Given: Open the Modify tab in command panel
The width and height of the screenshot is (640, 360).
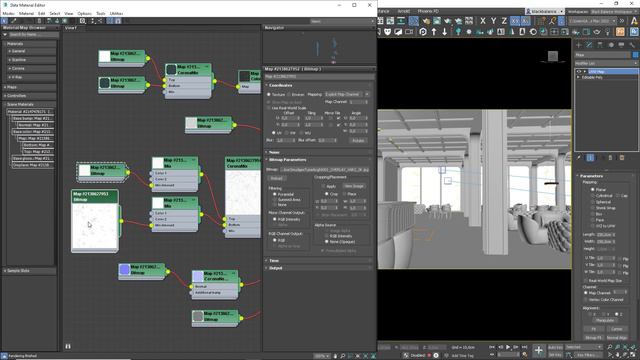Looking at the screenshot, I should pyautogui.click(x=589, y=45).
